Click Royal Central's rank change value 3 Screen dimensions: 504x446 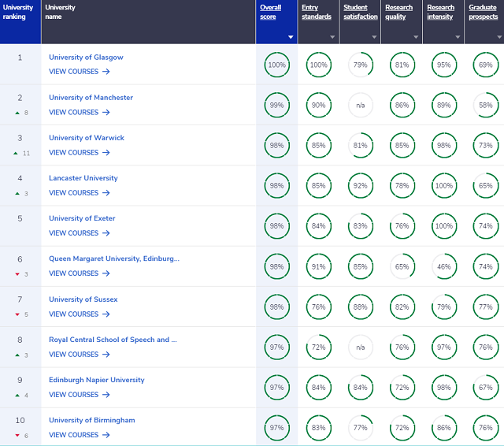click(26, 355)
